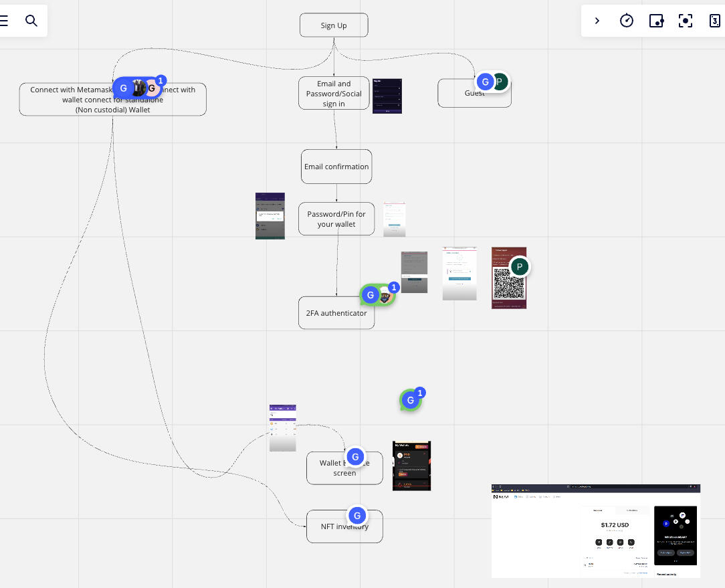Open the hamburger main menu

tap(4, 21)
